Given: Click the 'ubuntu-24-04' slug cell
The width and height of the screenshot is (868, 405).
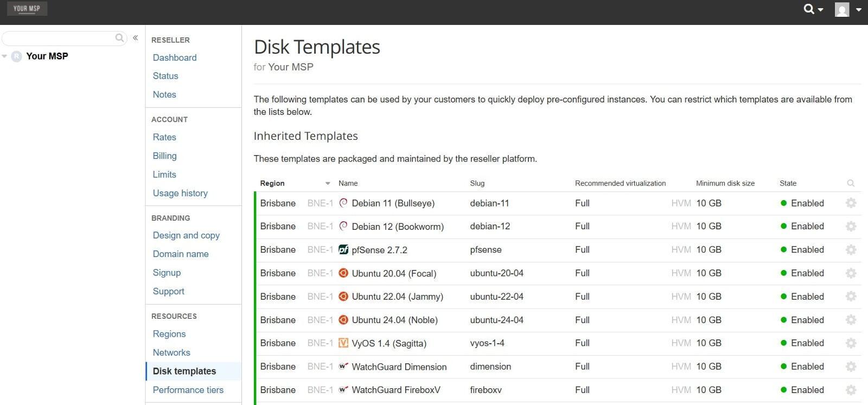Looking at the screenshot, I should tap(496, 320).
